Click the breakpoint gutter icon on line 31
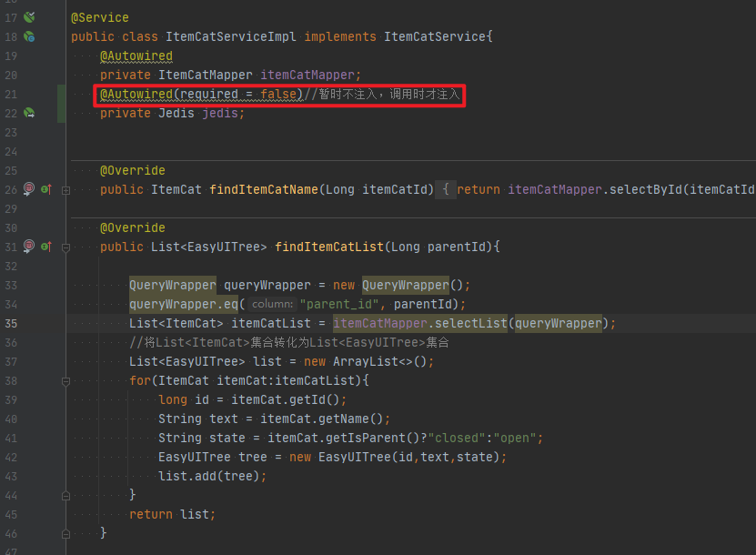This screenshot has width=756, height=555. click(x=29, y=247)
